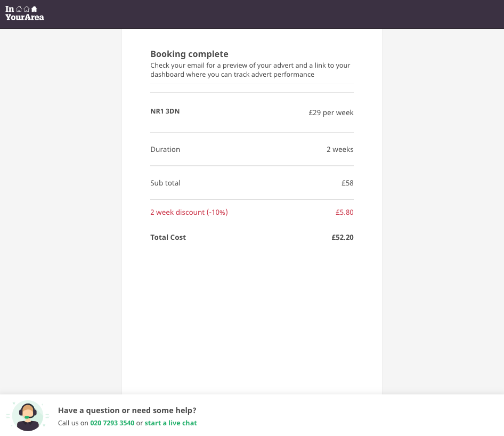
Task: Click the check your email instruction text
Action: click(250, 70)
